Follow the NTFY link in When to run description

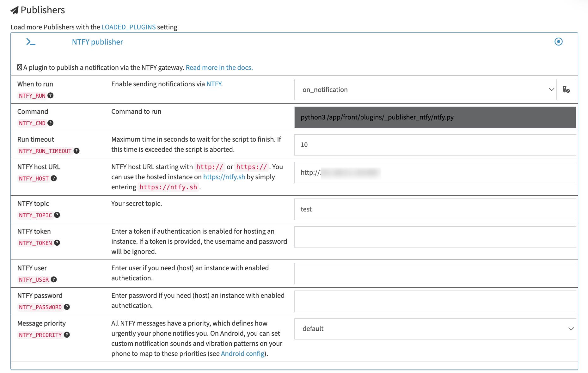[214, 84]
